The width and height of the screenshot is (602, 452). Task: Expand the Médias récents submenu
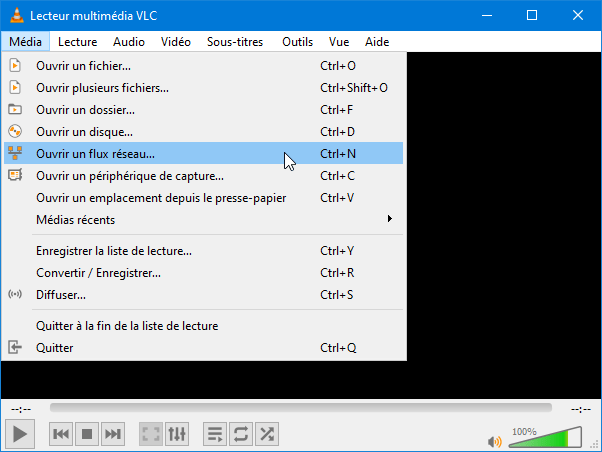pyautogui.click(x=203, y=219)
